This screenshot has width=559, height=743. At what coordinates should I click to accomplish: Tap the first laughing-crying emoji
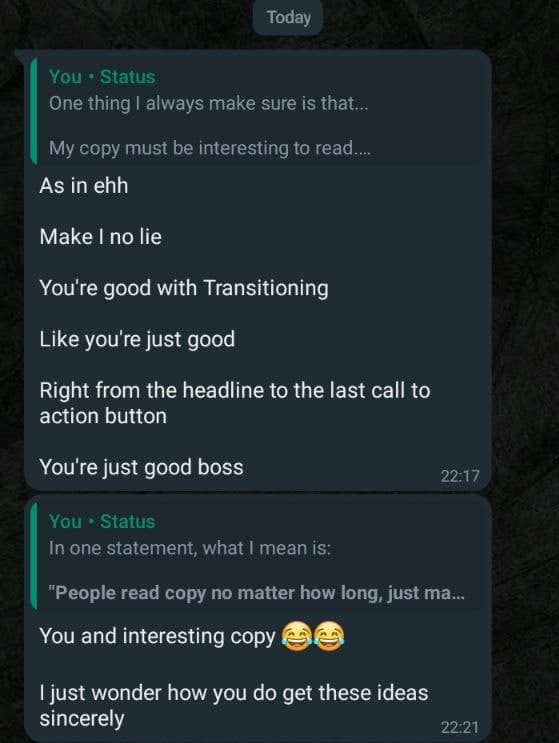tap(297, 636)
